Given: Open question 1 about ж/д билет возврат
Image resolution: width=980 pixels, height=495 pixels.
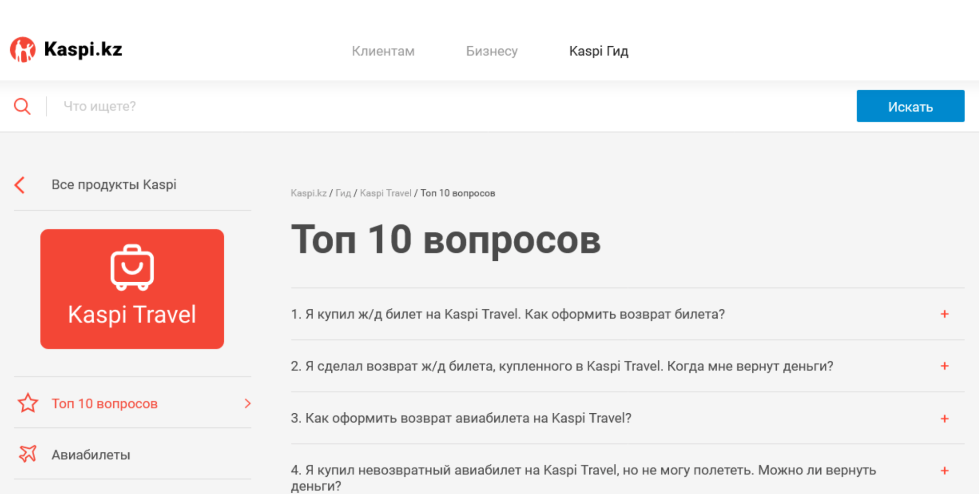Looking at the screenshot, I should [x=508, y=314].
